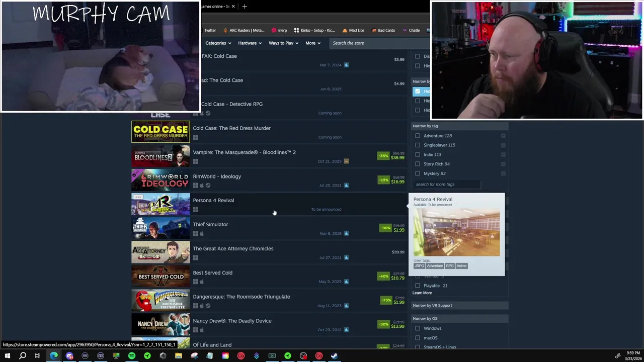Viewport: 644px width, 362px height.
Task: Exclude the Story Rich tag with its minus icon
Action: pyautogui.click(x=503, y=164)
